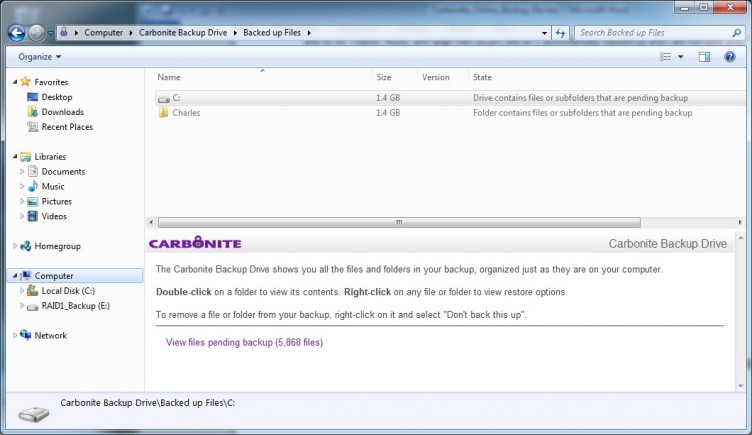Collapse the Computer node
This screenshot has height=435, width=752.
(x=15, y=276)
